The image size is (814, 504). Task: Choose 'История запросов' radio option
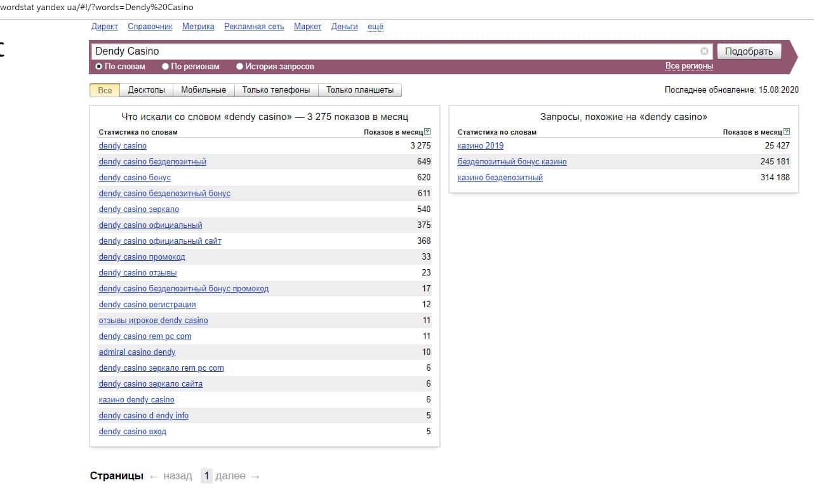(x=240, y=67)
